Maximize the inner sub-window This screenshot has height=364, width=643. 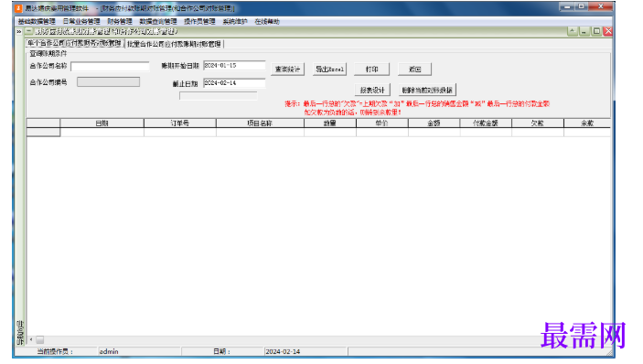pos(596,31)
